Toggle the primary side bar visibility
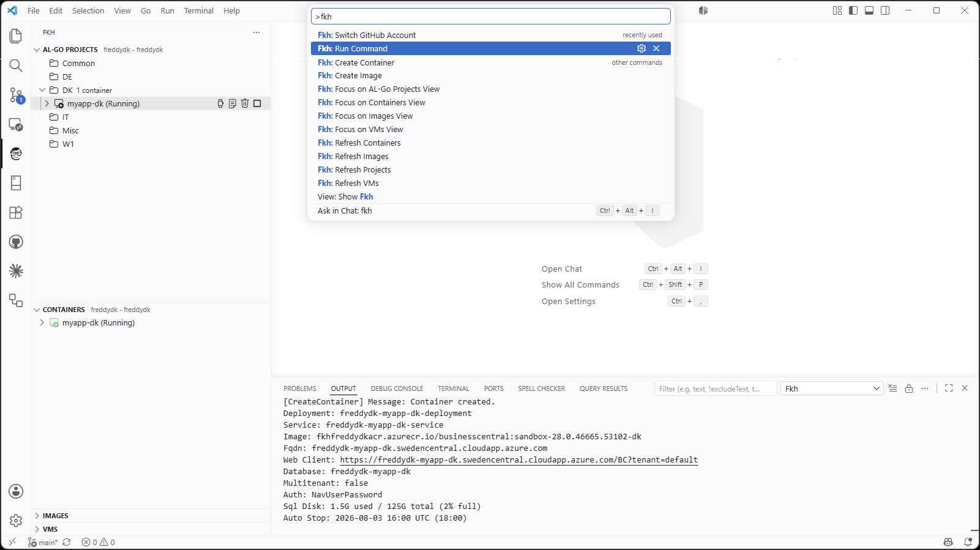Image resolution: width=980 pixels, height=550 pixels. point(853,10)
